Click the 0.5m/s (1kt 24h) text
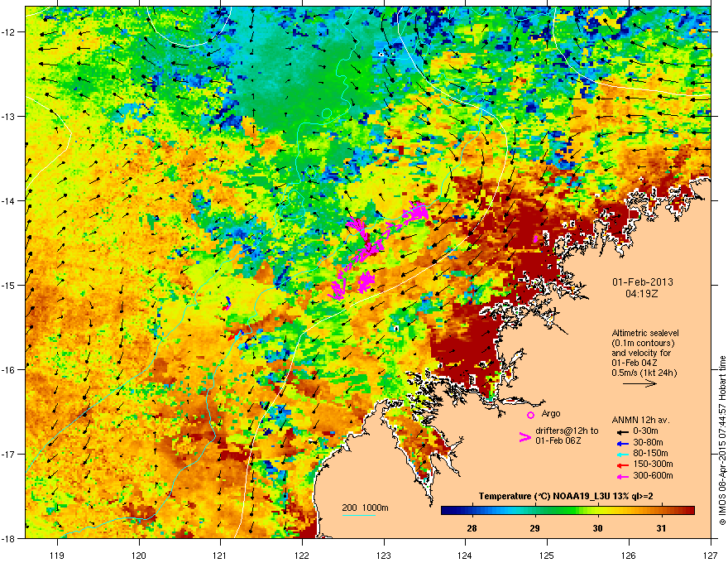This screenshot has height=563, width=728. (644, 373)
